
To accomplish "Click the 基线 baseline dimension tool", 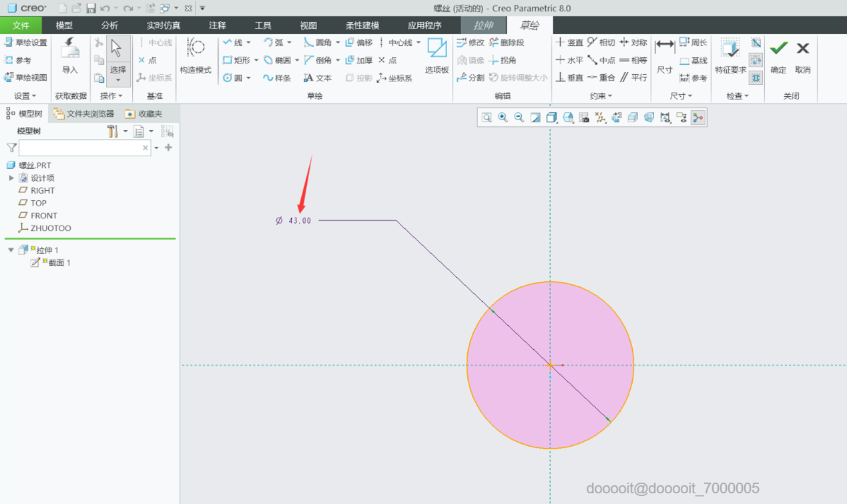I will pos(693,60).
